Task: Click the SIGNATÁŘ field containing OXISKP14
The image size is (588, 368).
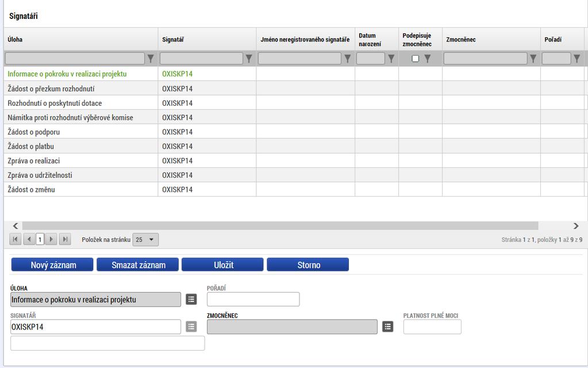Action: click(x=95, y=327)
